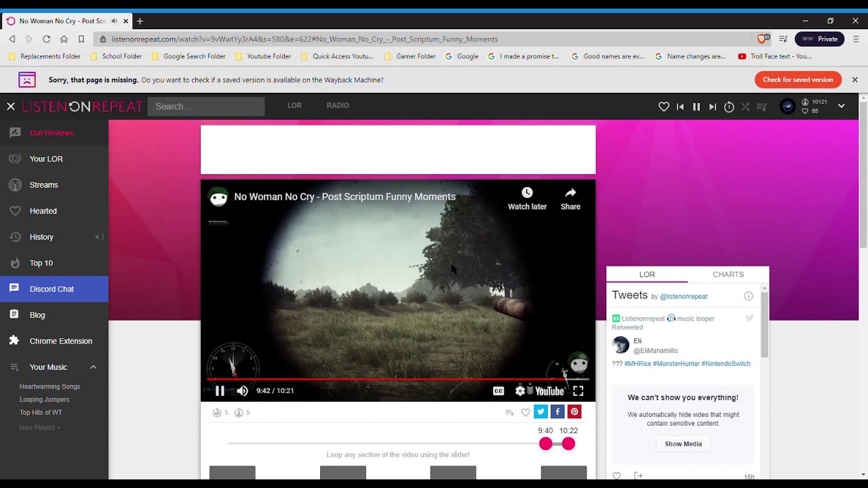Share the video on Facebook
The width and height of the screenshot is (868, 488).
click(557, 411)
